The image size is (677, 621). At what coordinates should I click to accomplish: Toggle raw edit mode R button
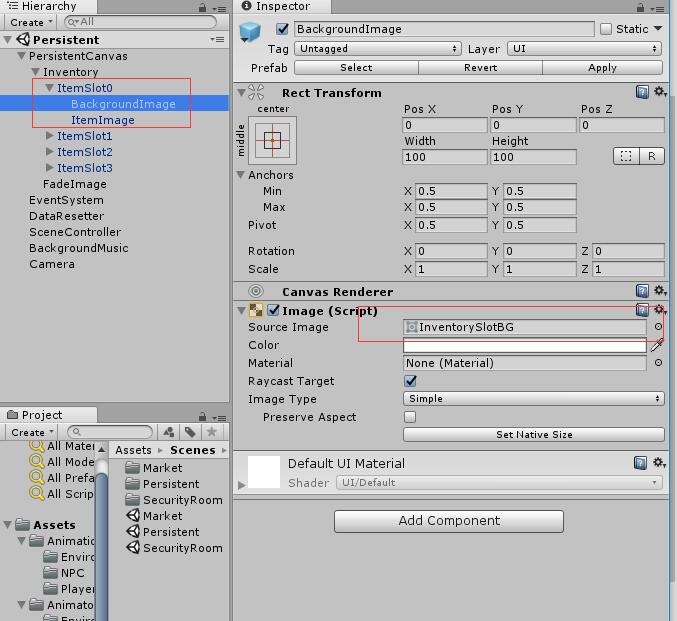[x=652, y=156]
